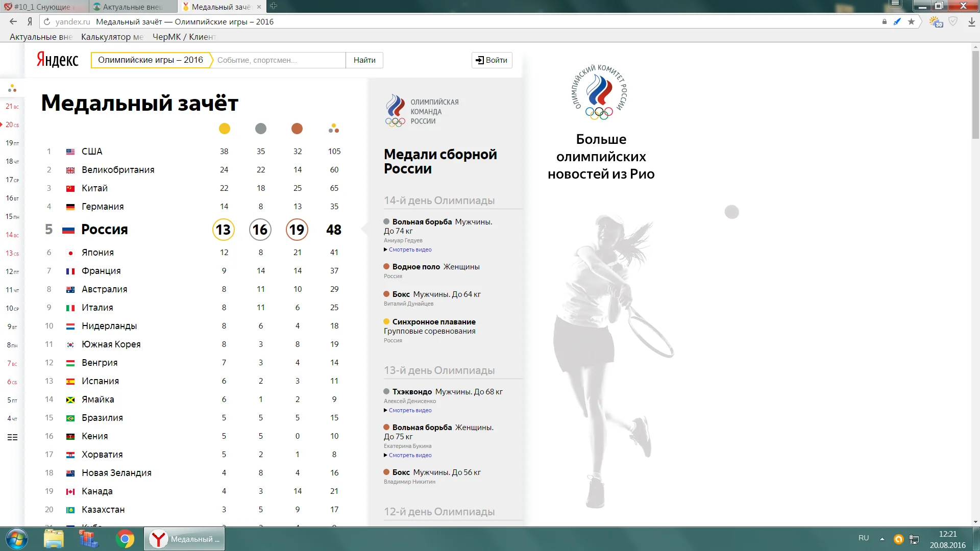Click the Turbo mode rocket icon

pos(897,21)
